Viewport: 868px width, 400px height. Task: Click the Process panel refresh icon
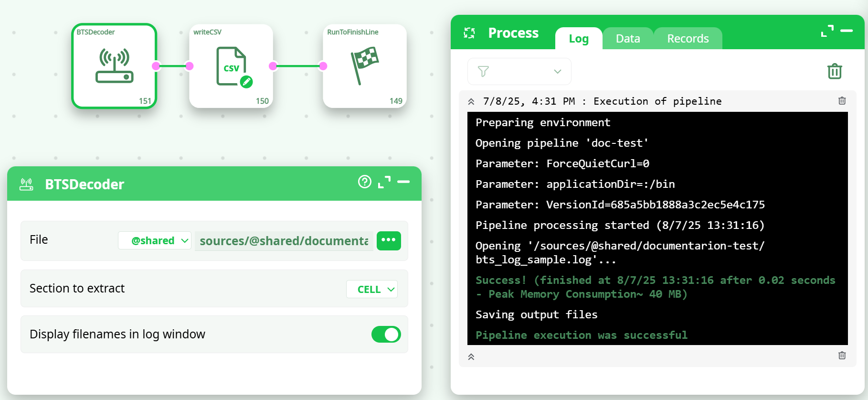click(x=469, y=33)
